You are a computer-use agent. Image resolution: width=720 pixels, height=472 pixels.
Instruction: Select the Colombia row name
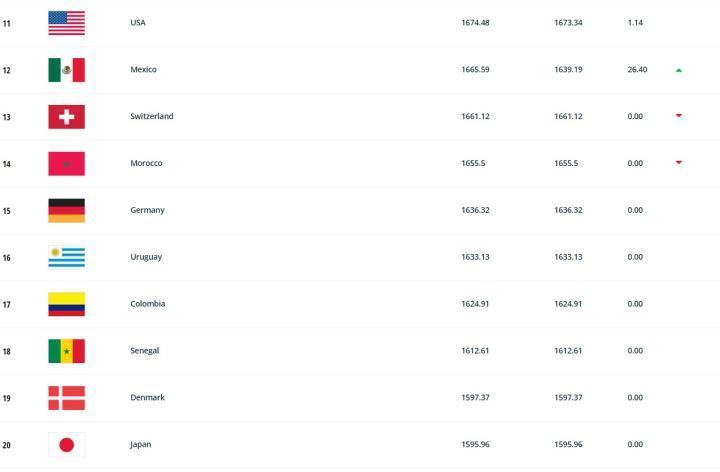click(148, 304)
